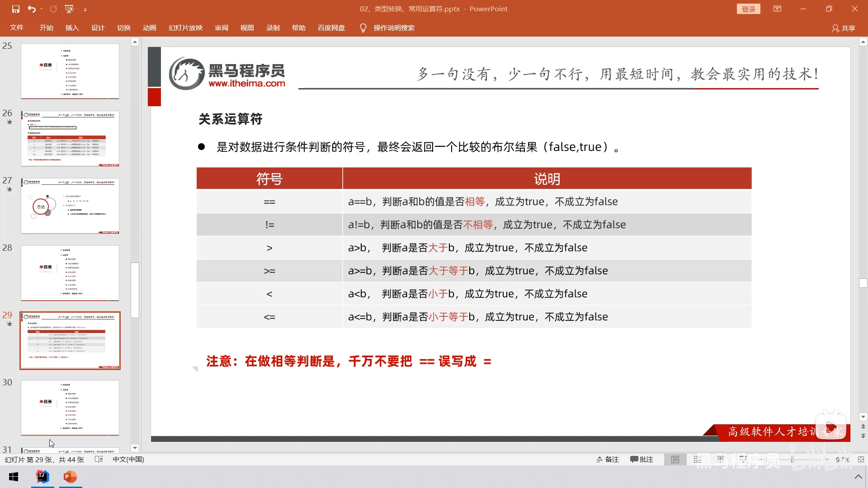
Task: Switch to slide sorter view
Action: point(698,459)
